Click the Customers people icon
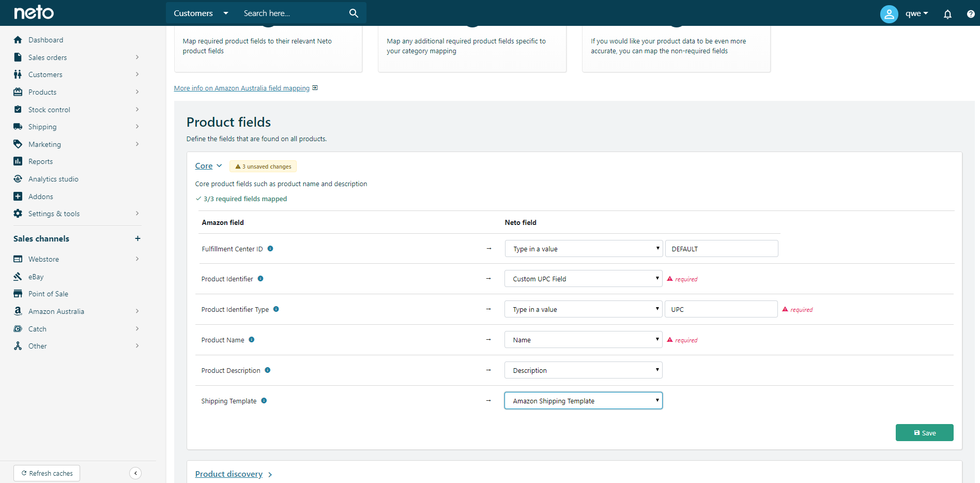This screenshot has width=980, height=483. pyautogui.click(x=18, y=74)
